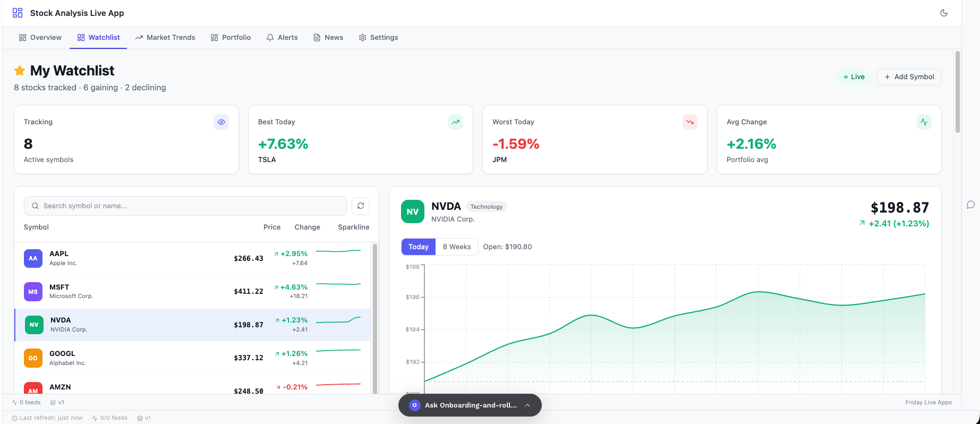The height and width of the screenshot is (424, 980).
Task: Open the Alerts tab
Action: click(282, 37)
